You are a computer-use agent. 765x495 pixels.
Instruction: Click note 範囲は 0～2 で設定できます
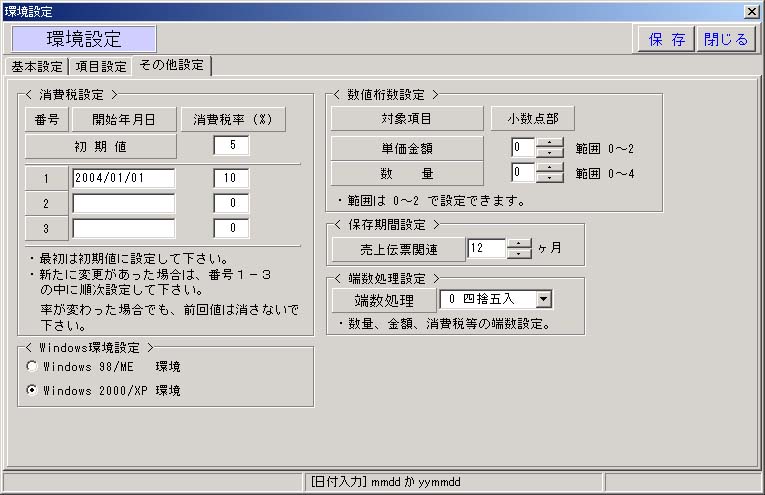[431, 200]
